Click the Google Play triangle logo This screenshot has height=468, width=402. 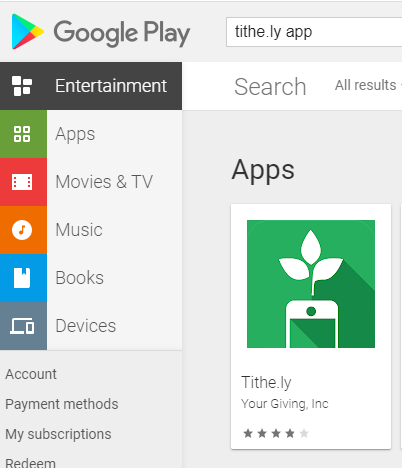(x=27, y=32)
